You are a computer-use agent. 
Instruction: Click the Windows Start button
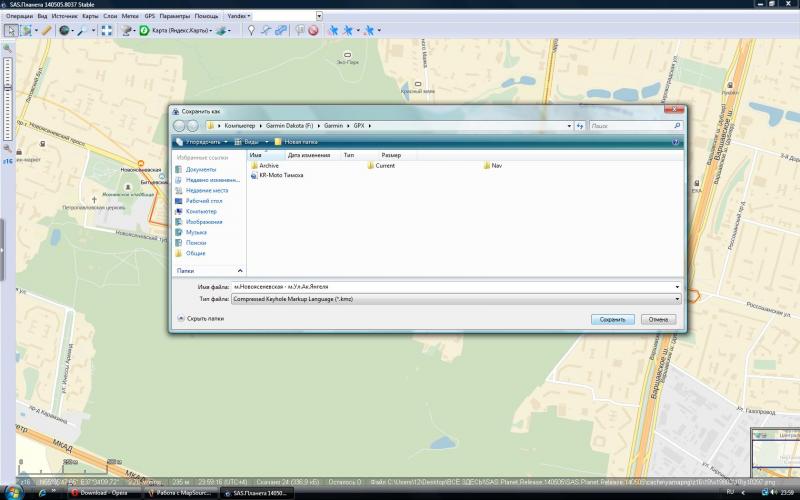(x=13, y=492)
